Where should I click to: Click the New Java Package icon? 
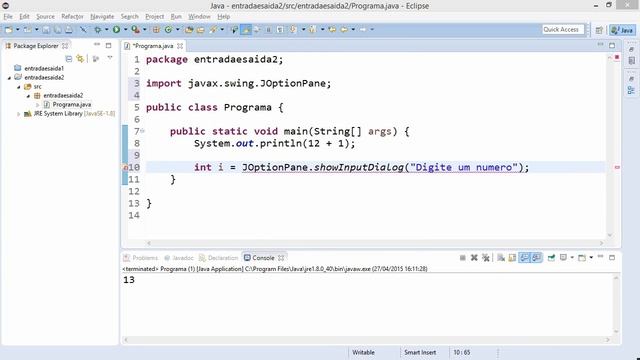(156, 29)
